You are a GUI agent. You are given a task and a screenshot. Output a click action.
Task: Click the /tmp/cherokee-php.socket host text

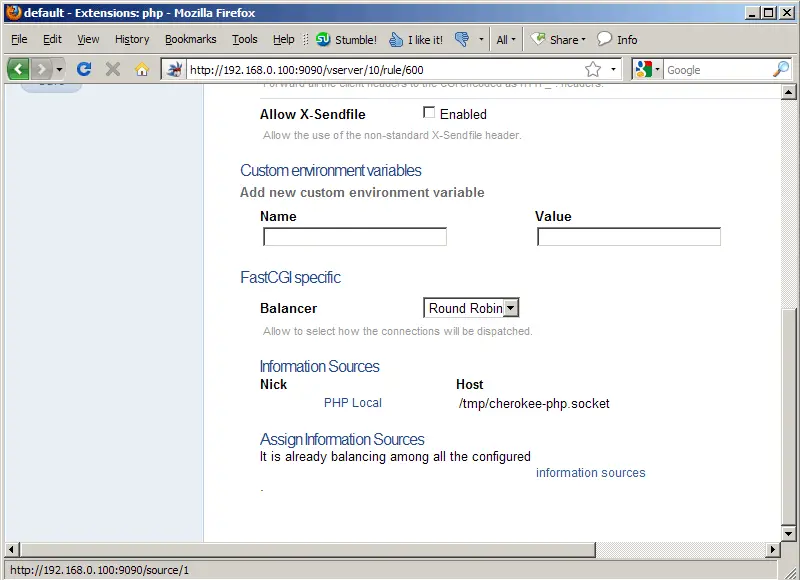[534, 404]
